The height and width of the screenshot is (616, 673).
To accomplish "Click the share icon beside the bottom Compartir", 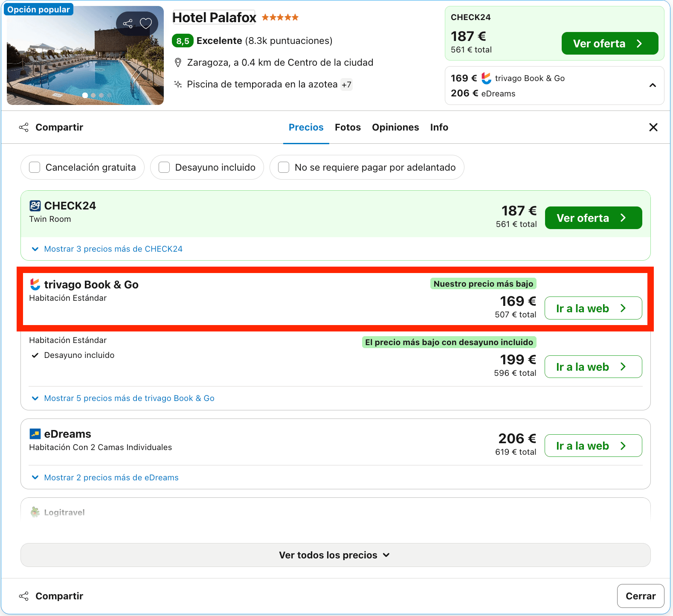I will [x=24, y=596].
